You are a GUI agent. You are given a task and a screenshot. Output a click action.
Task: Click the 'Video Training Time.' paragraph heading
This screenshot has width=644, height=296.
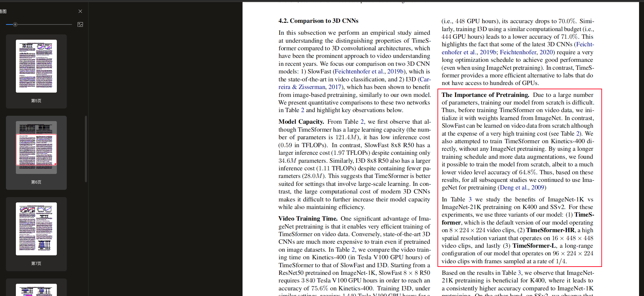pos(308,219)
